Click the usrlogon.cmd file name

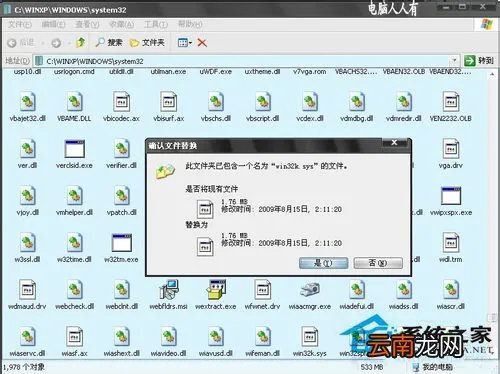pyautogui.click(x=74, y=72)
